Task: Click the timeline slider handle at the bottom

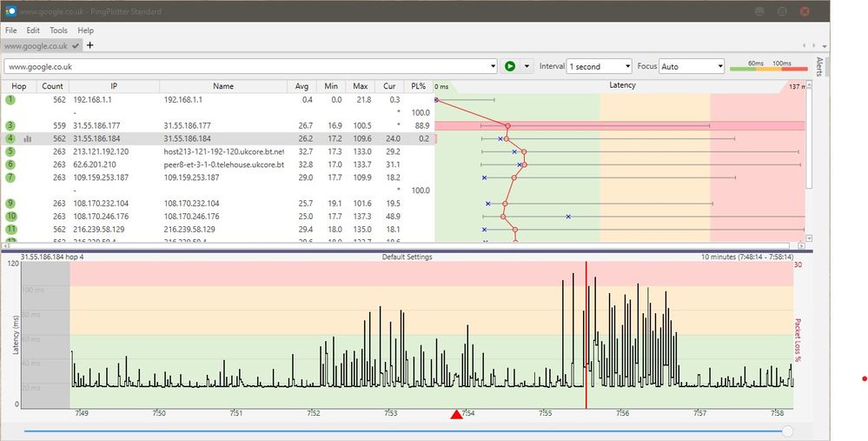Action: coord(787,431)
